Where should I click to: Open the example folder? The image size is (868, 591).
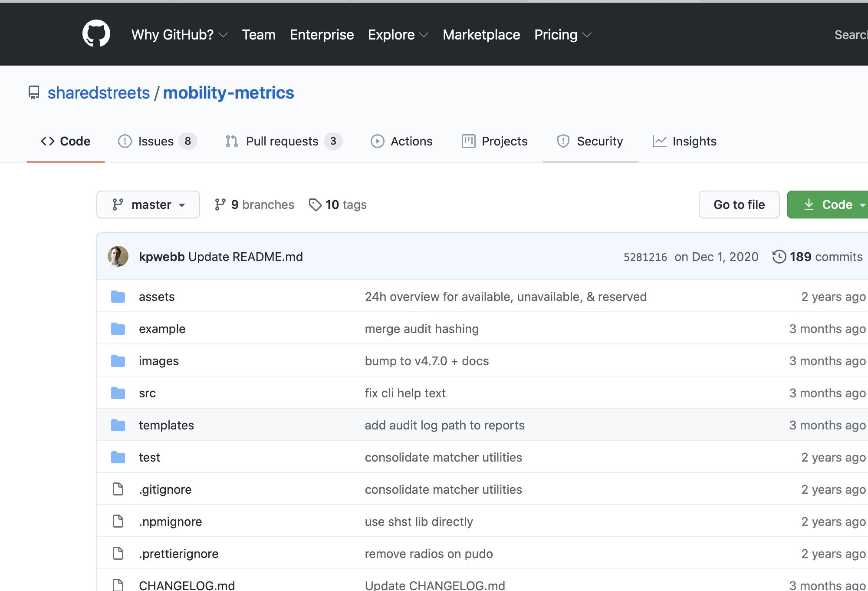(x=162, y=329)
